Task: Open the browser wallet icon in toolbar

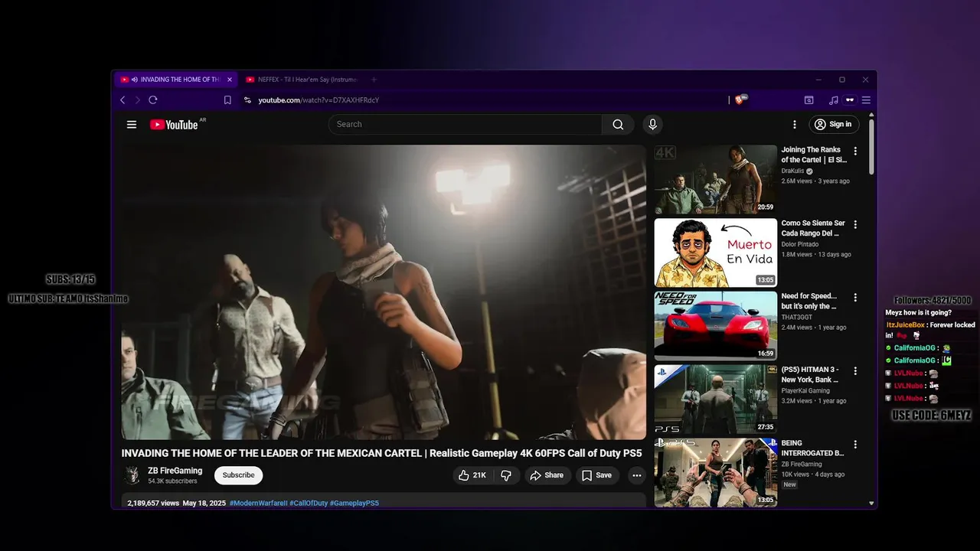Action: point(808,100)
